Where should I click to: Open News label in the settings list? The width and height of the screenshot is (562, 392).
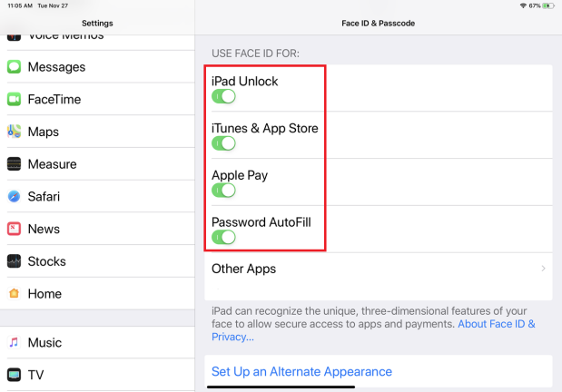[44, 229]
